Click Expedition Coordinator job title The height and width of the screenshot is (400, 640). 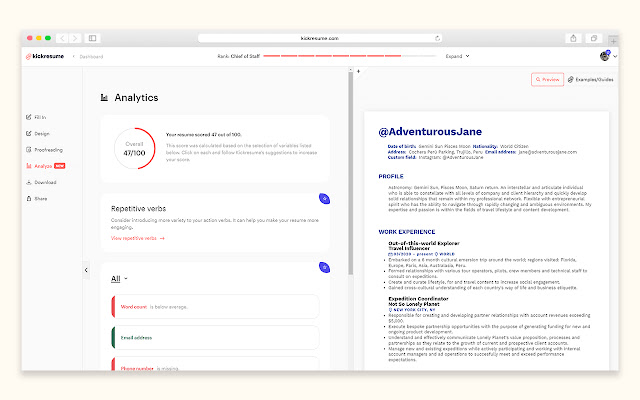click(x=418, y=299)
